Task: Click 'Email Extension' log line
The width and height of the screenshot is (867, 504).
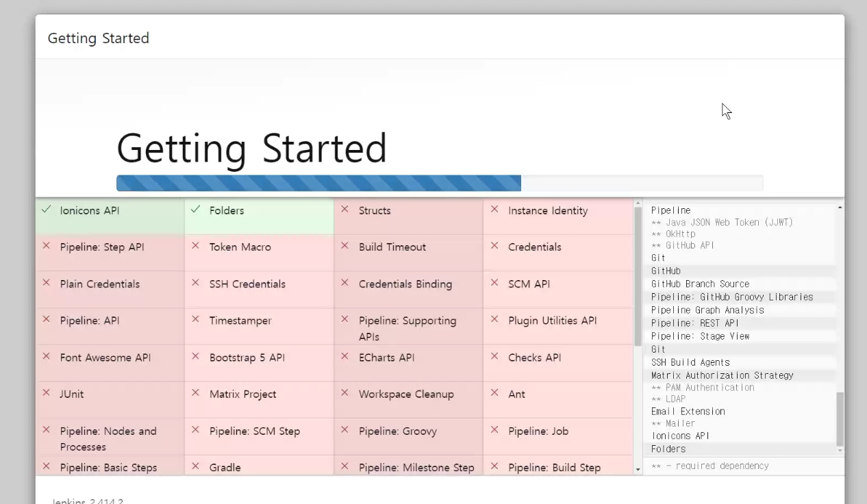Action: (688, 411)
